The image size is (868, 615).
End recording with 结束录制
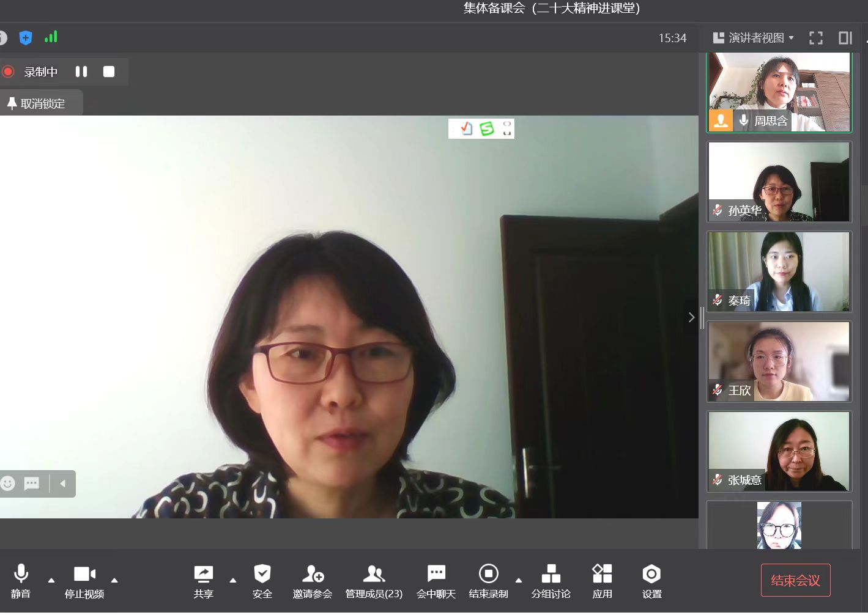(488, 581)
